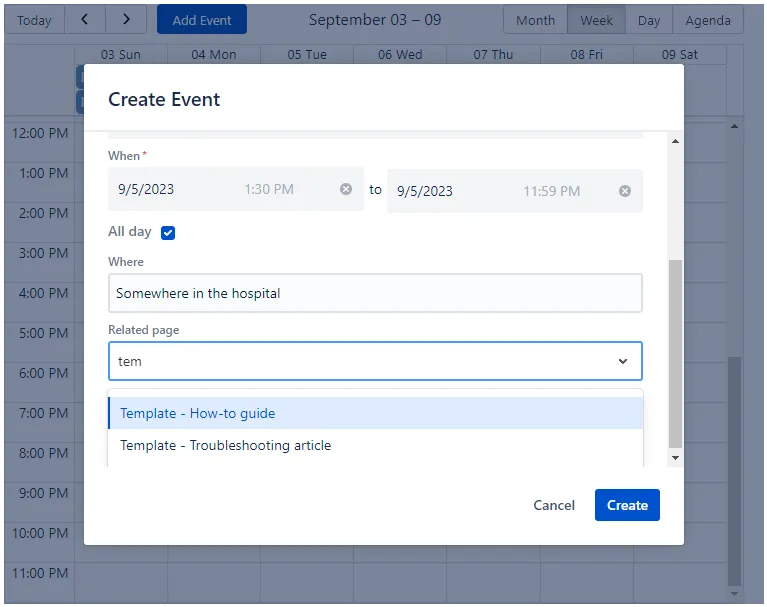Click the start date 9/5/2023 field
Viewport: 767px width, 607px height.
click(x=146, y=189)
